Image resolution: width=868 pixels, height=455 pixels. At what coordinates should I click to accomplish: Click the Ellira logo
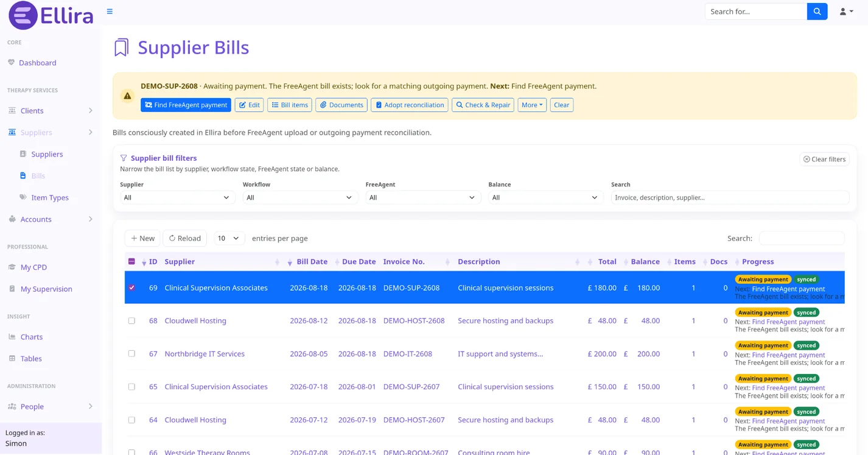[x=51, y=15]
